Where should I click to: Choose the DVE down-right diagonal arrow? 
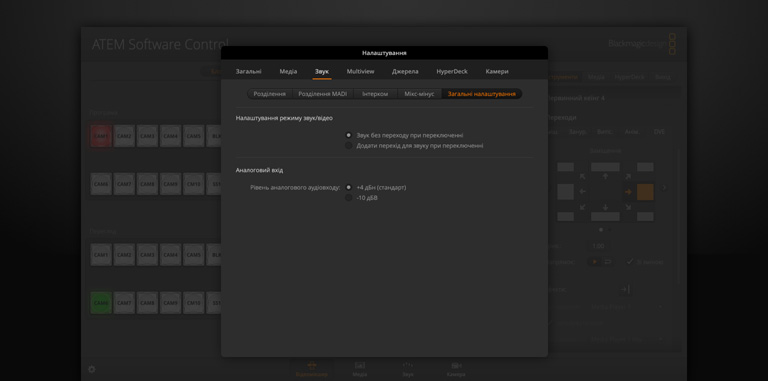(x=628, y=207)
